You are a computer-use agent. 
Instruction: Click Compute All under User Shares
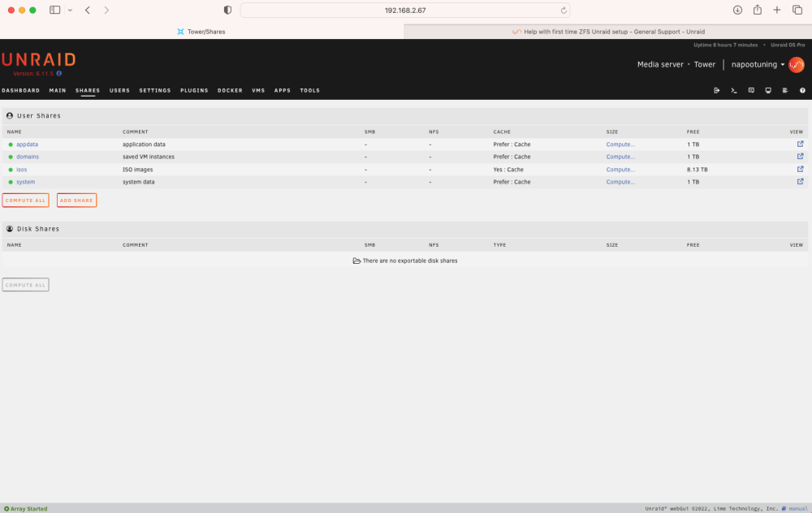(25, 200)
